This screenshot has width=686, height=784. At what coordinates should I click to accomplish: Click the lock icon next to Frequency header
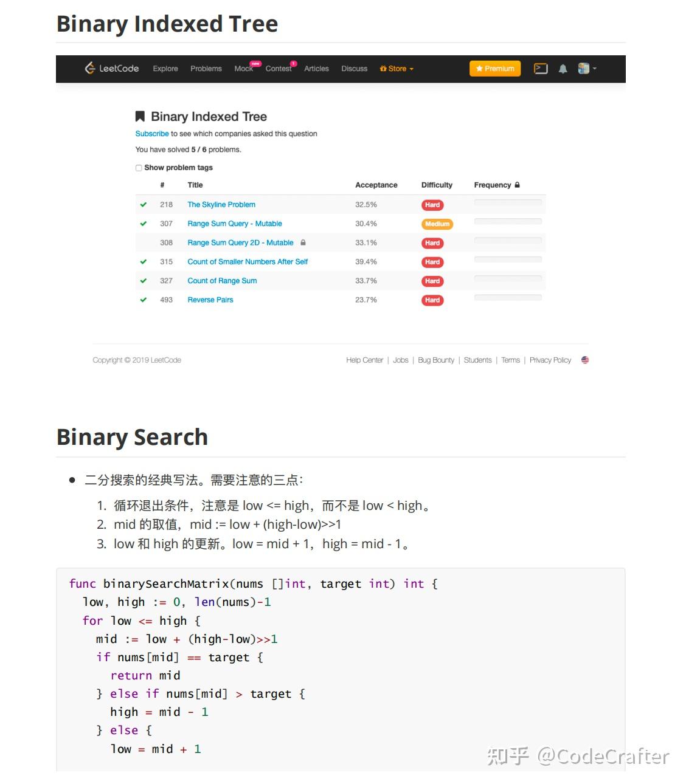coord(516,185)
